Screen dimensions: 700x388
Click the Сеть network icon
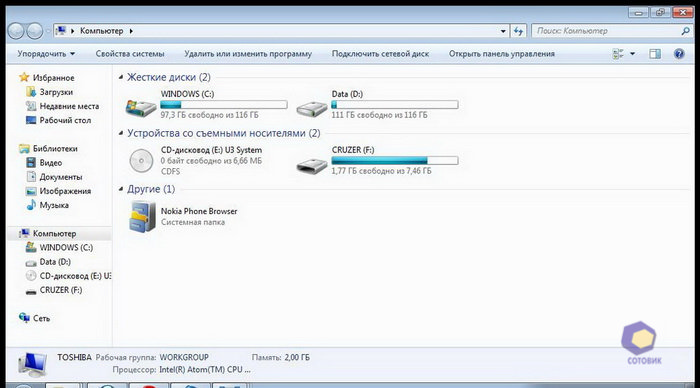tap(24, 318)
